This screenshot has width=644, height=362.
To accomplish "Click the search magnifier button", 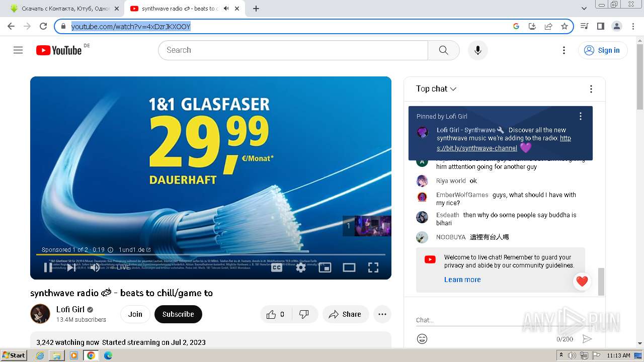I will 443,50.
